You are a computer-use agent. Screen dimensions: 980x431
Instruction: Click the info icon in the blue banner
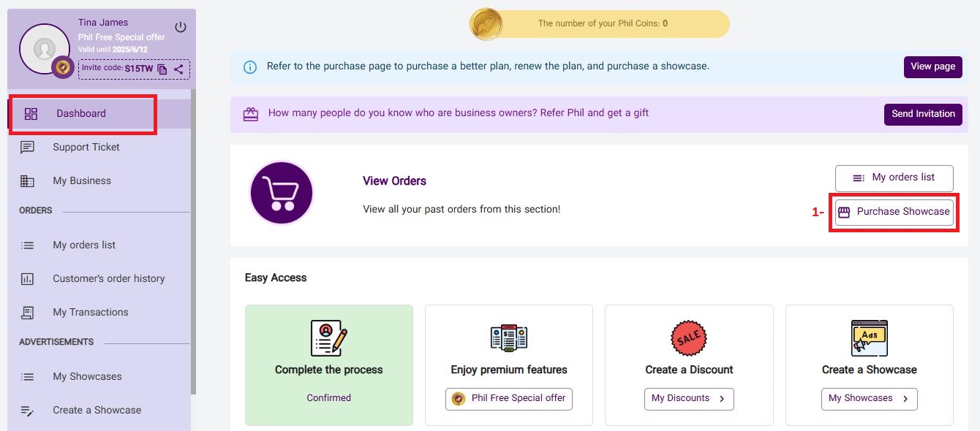tap(250, 66)
